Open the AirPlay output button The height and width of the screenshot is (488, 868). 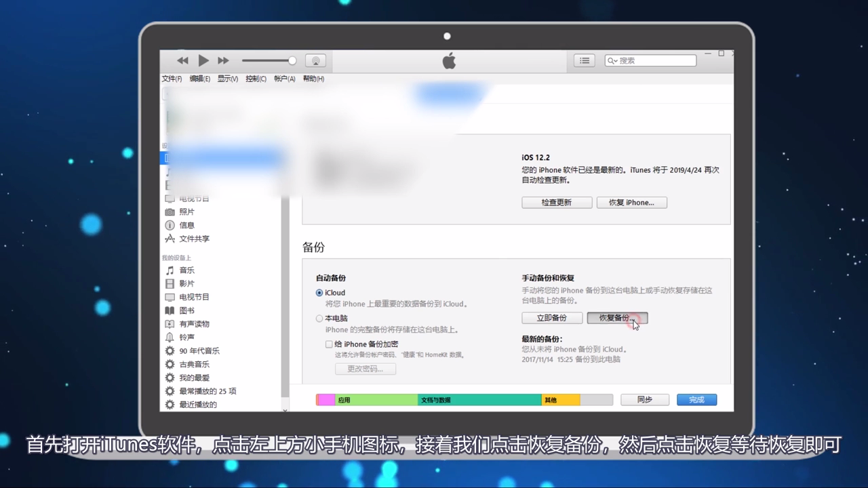click(x=315, y=60)
